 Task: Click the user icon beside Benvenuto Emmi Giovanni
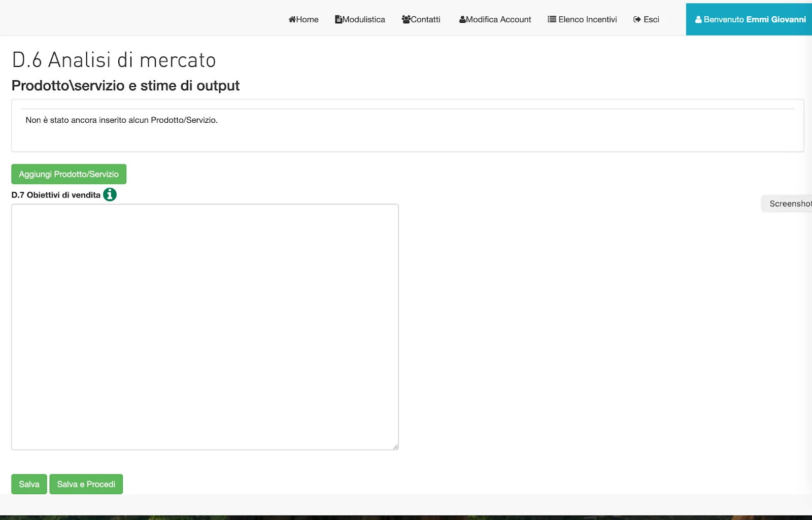[698, 19]
